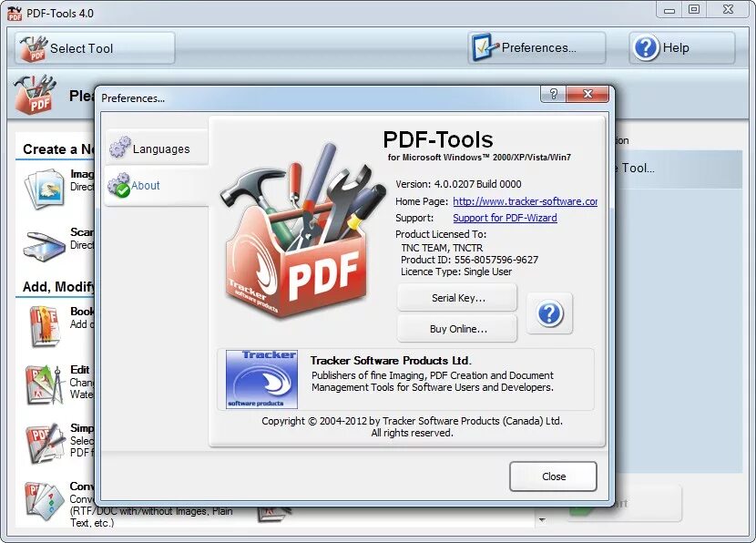This screenshot has height=543, width=756.
Task: Click the red X of Preferences dialog
Action: (x=587, y=94)
